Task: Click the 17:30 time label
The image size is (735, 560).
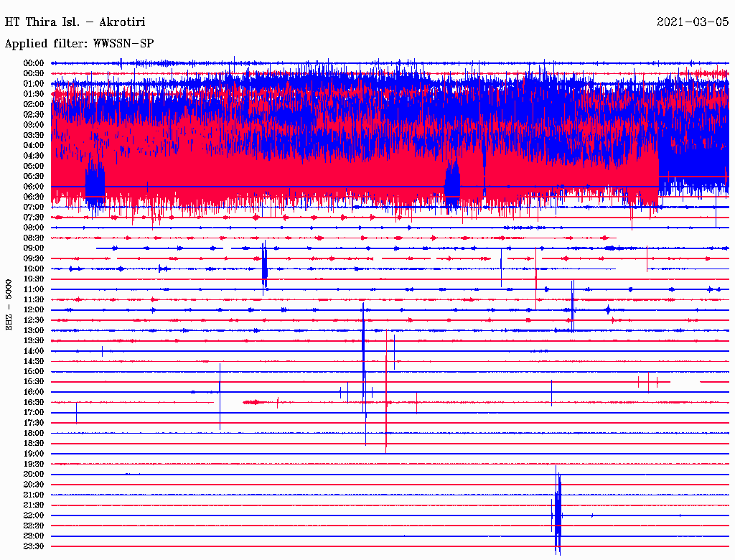Action: point(34,423)
